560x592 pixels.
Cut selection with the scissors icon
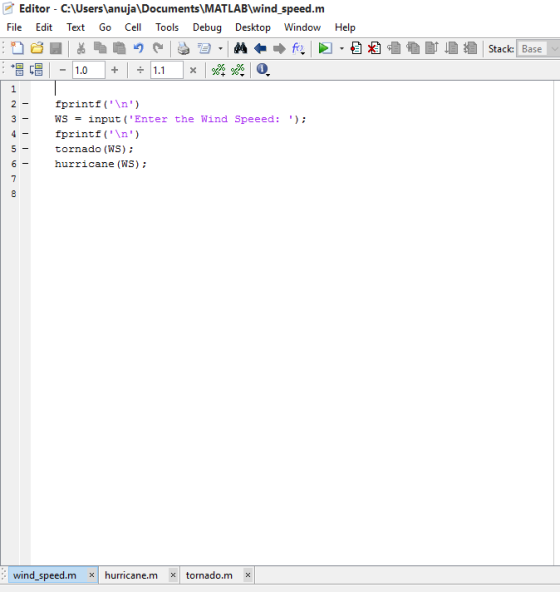tap(81, 48)
